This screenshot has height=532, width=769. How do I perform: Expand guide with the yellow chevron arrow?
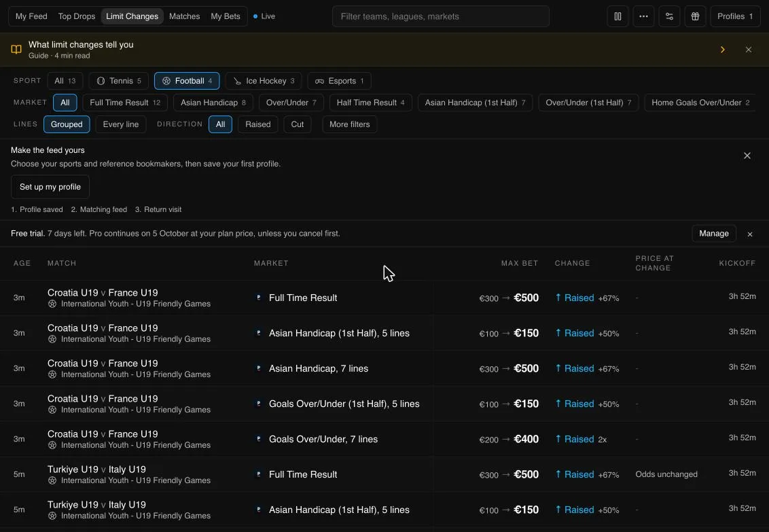click(x=722, y=50)
